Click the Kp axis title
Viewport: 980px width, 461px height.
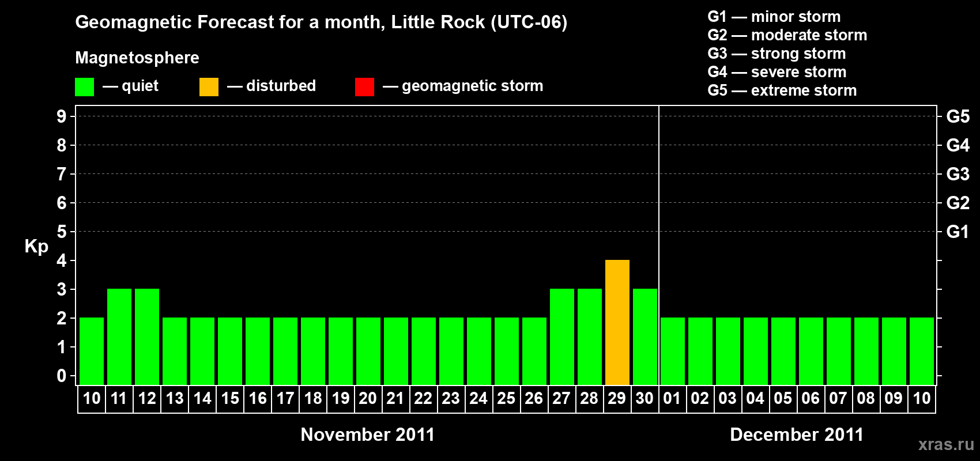click(x=36, y=247)
